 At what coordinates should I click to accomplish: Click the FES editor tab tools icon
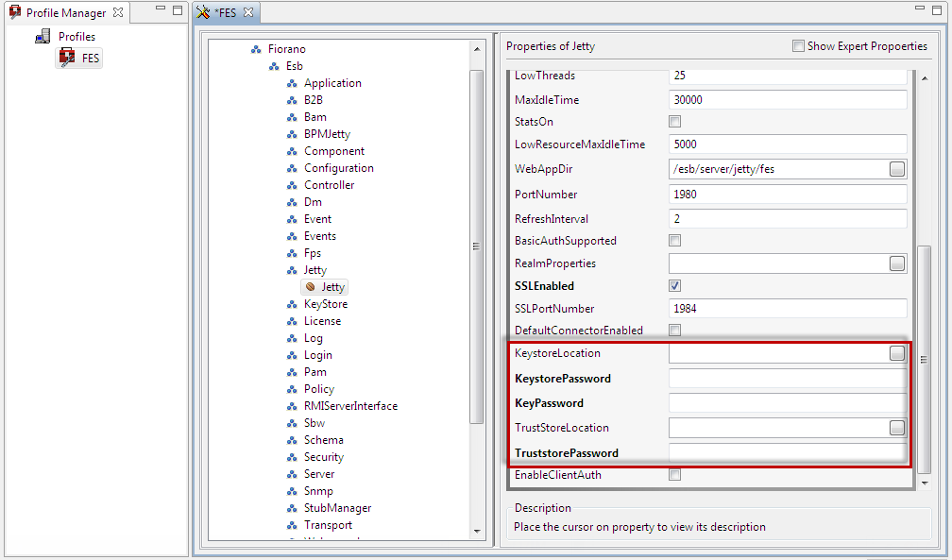pos(203,12)
